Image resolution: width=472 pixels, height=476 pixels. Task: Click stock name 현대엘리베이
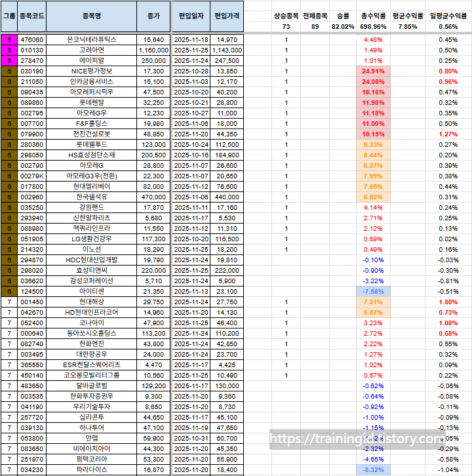click(x=91, y=187)
